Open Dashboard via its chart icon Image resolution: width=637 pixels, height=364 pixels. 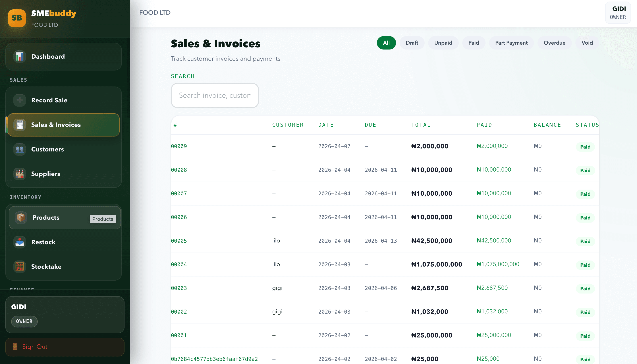[x=19, y=57]
